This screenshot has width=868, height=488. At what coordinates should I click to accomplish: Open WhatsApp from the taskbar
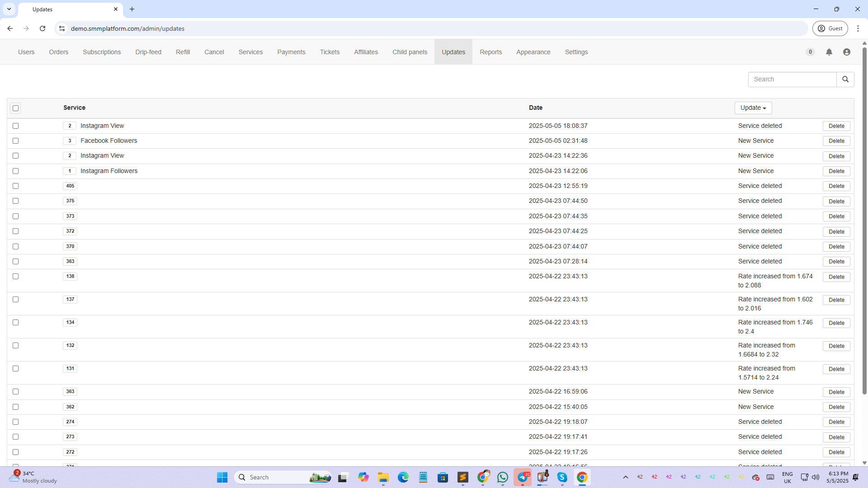(502, 477)
